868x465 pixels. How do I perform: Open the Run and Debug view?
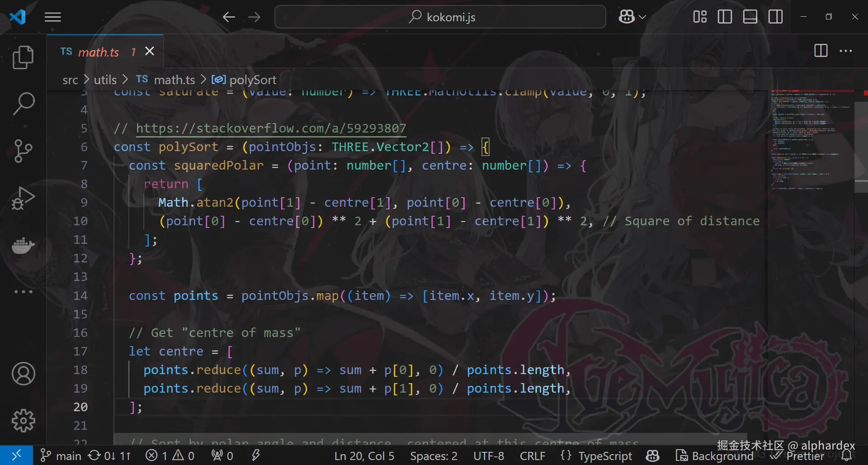coord(23,198)
